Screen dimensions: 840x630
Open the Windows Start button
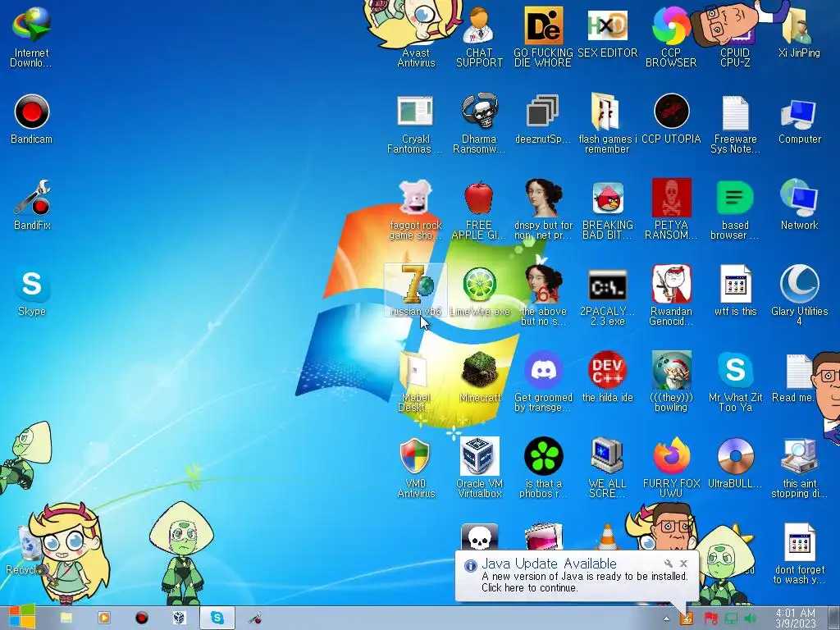pyautogui.click(x=21, y=617)
